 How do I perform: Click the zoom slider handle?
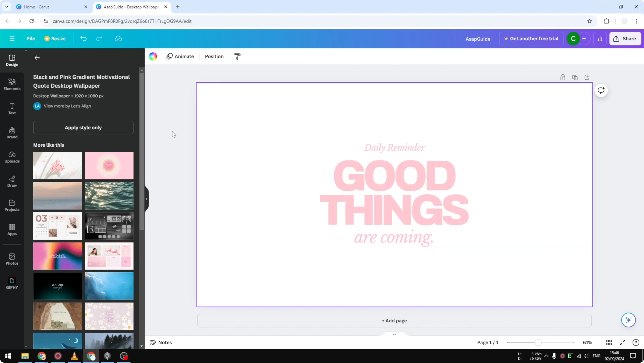click(x=538, y=343)
